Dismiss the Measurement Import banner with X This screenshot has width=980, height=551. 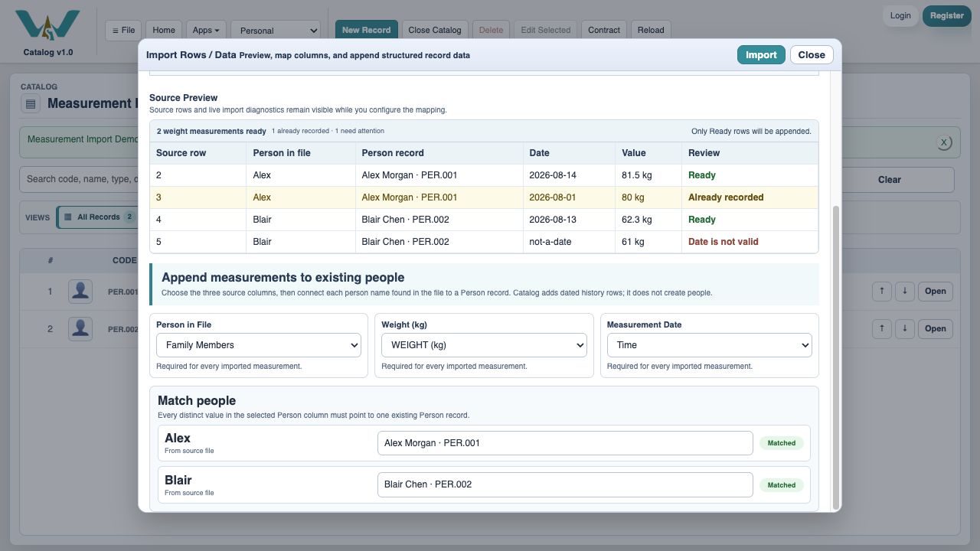click(x=944, y=142)
